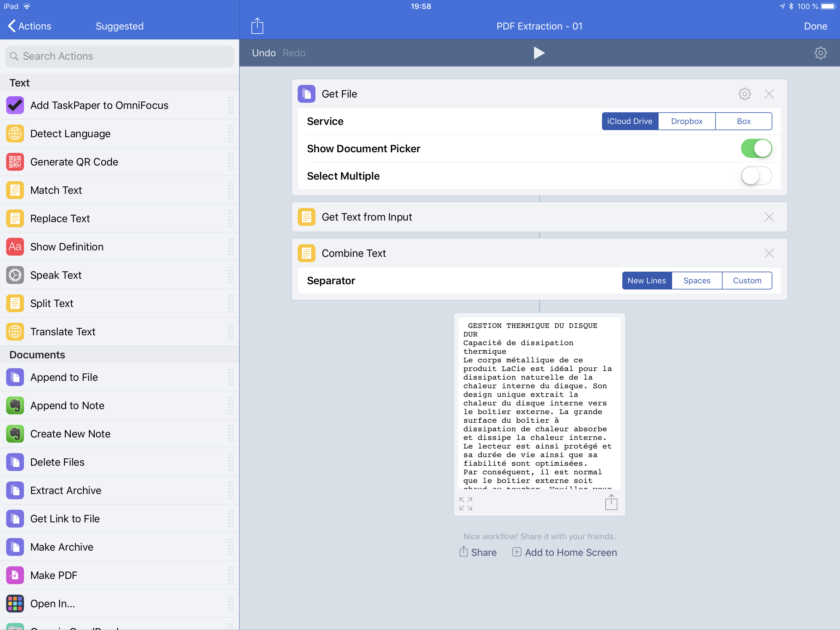Open Get File action settings gear
This screenshot has height=630, width=840.
tap(744, 94)
